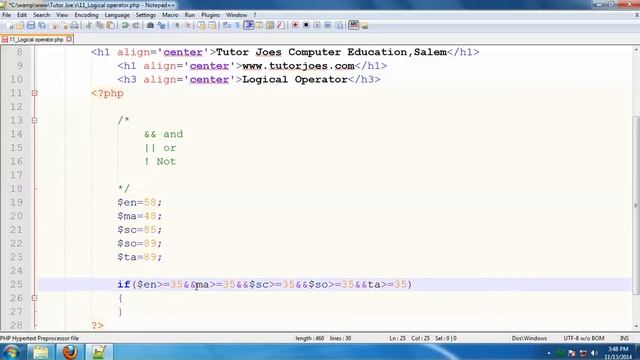Save the file using Save icon
The image size is (640, 360).
[31, 25]
